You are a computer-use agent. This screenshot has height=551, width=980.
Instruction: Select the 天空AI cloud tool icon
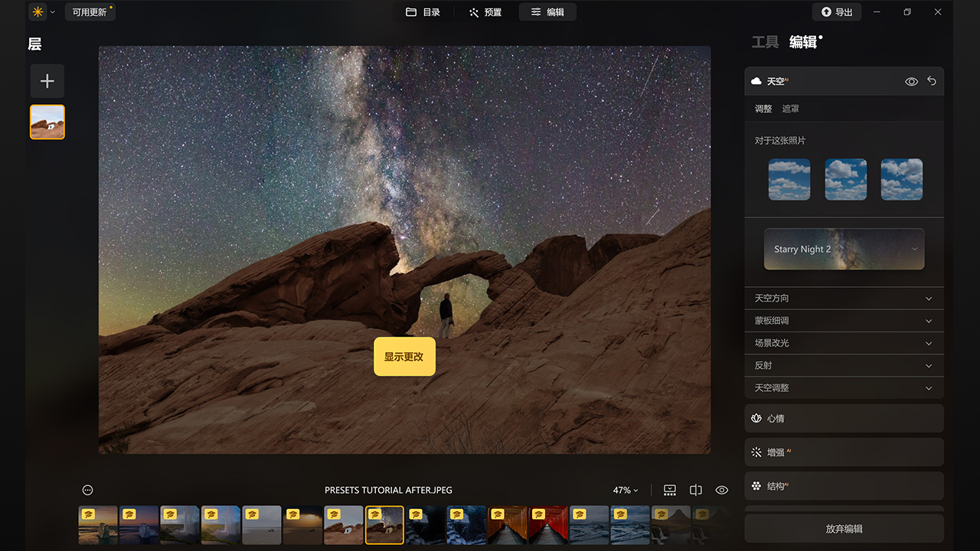(756, 80)
